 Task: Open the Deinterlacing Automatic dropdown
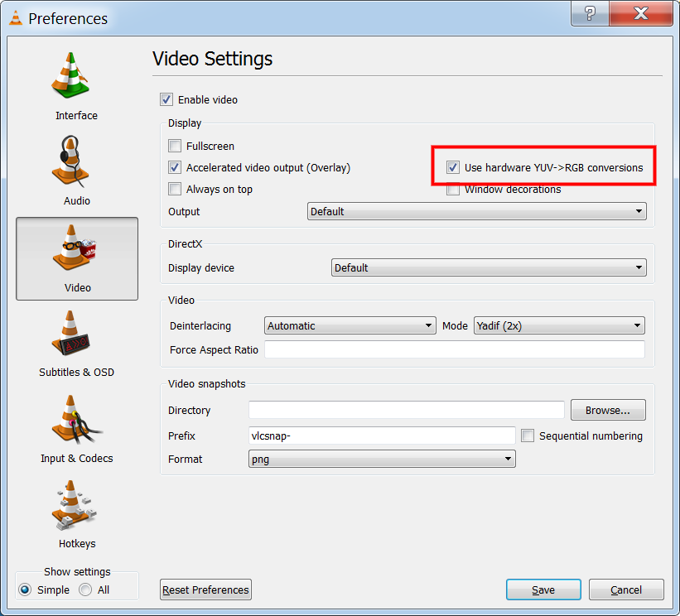pos(350,325)
